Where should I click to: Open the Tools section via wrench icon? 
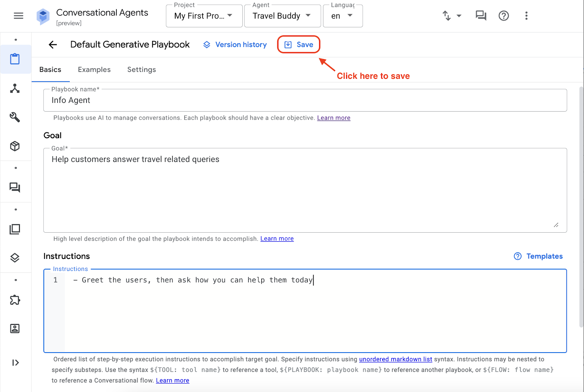point(15,117)
